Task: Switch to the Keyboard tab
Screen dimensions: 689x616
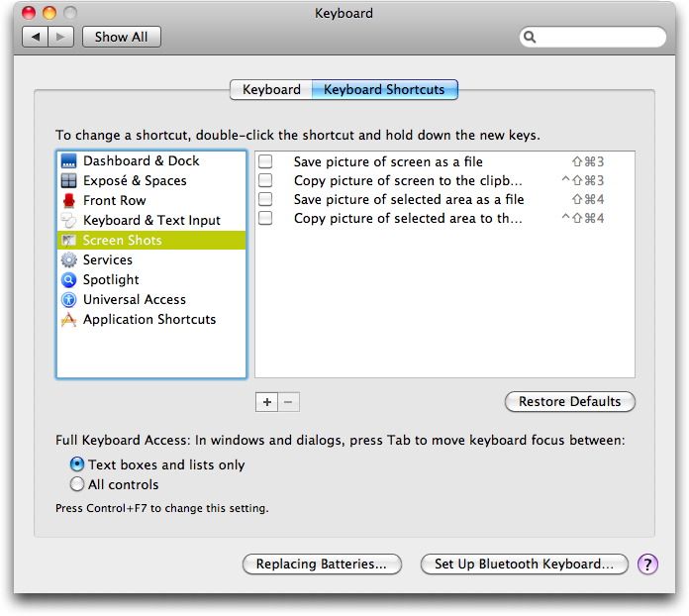Action: [x=271, y=90]
